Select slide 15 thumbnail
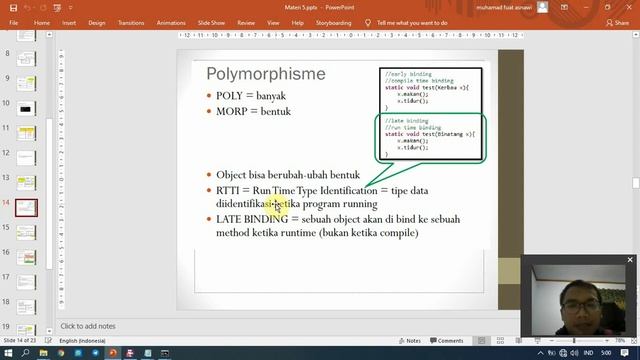The image size is (640, 360). point(26,233)
